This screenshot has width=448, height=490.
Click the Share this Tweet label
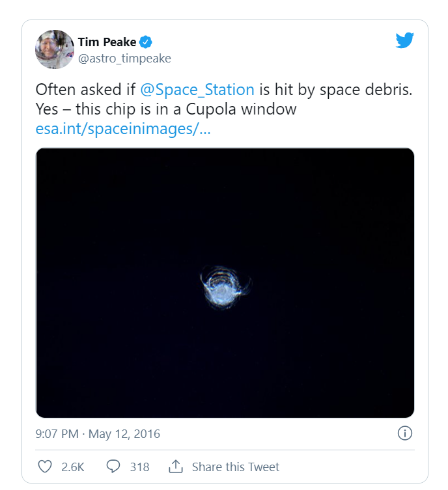pyautogui.click(x=236, y=467)
